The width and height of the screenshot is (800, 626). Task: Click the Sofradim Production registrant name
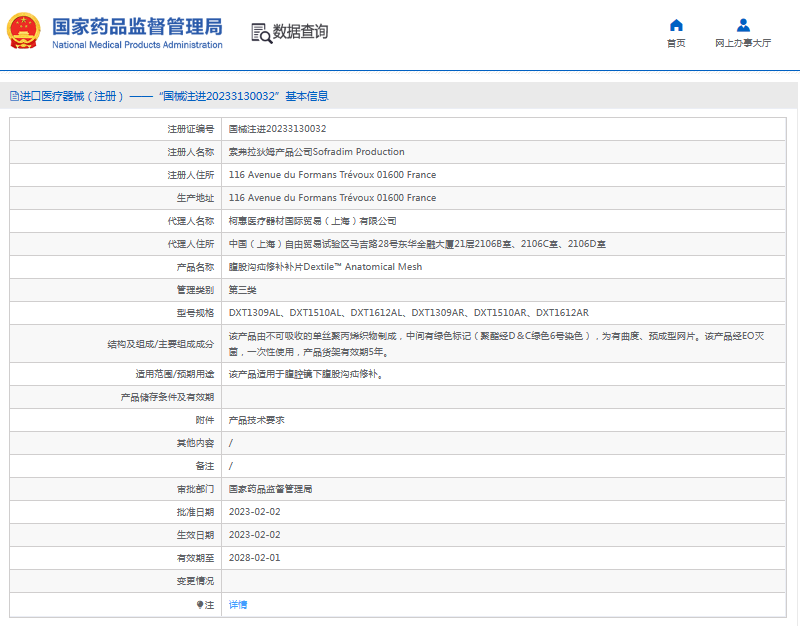pyautogui.click(x=313, y=151)
